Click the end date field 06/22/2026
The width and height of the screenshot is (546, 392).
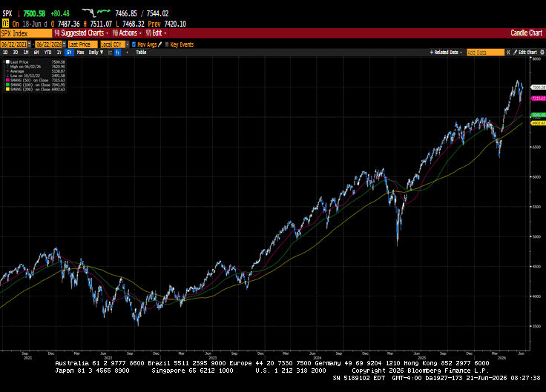point(49,44)
